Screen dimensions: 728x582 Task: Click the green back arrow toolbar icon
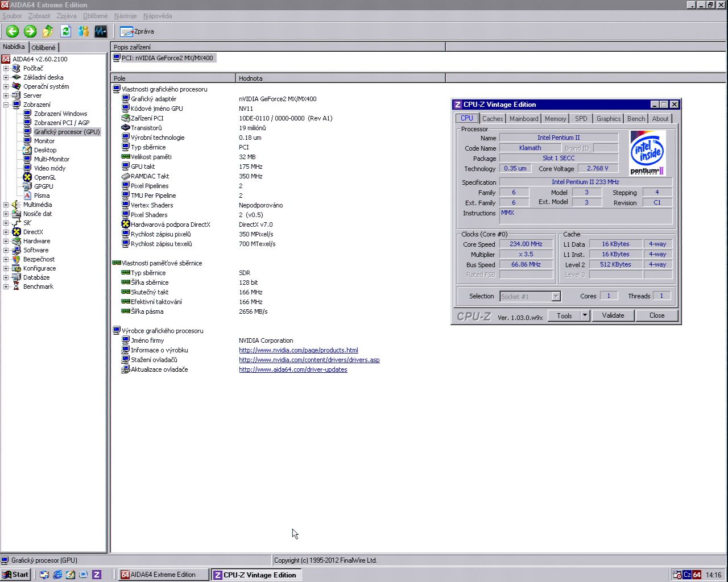pyautogui.click(x=13, y=31)
